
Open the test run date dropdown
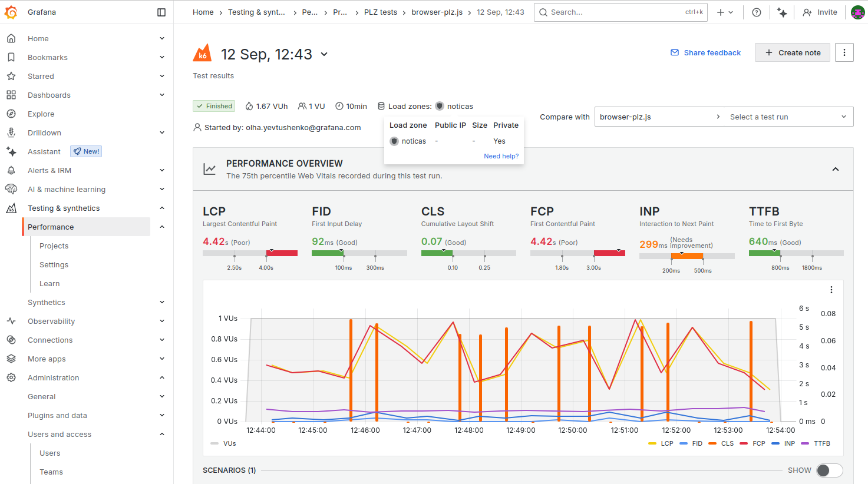(x=324, y=54)
